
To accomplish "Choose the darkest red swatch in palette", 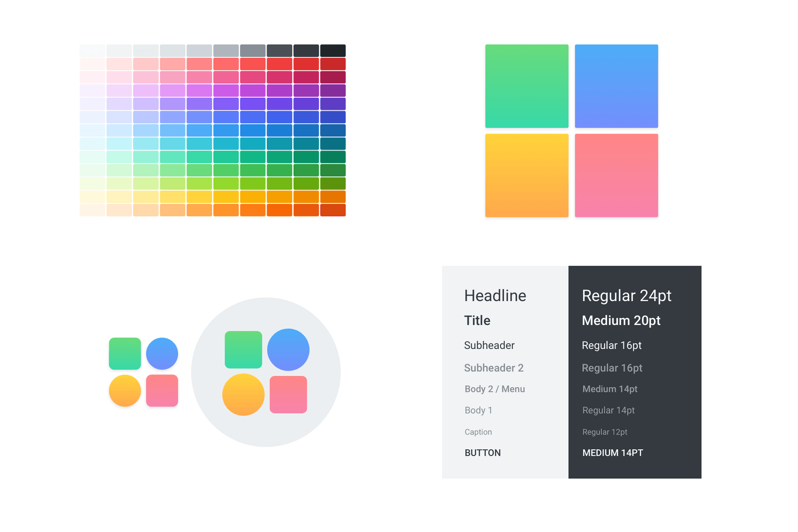I will click(333, 64).
